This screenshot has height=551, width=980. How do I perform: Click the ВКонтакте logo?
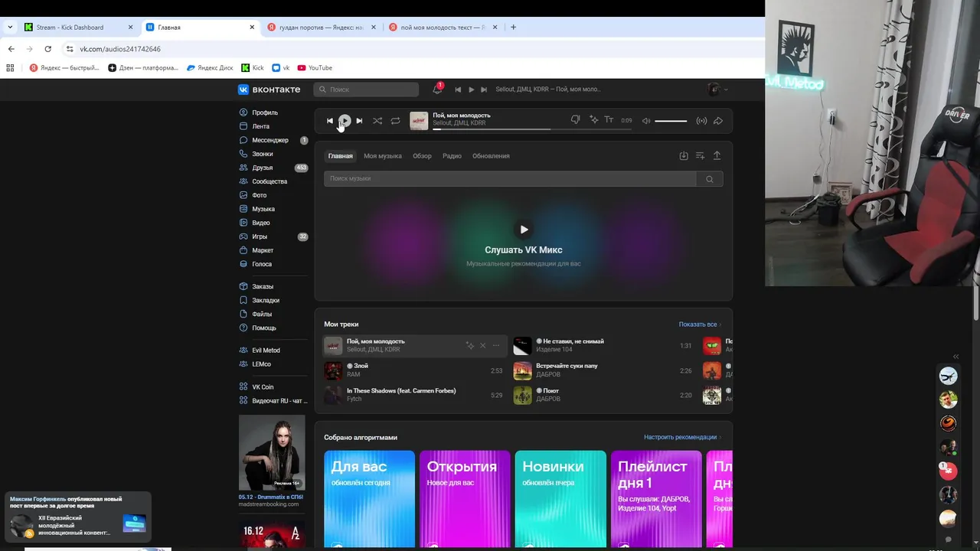269,90
